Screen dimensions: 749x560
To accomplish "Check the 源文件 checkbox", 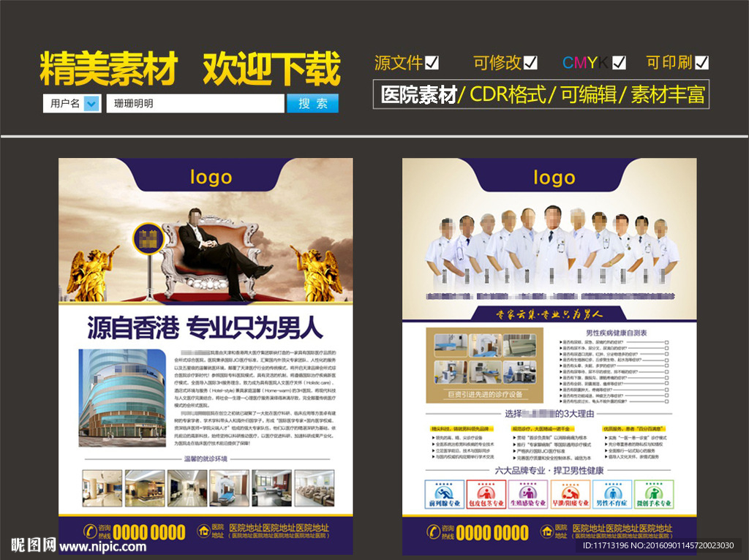I will [x=432, y=63].
